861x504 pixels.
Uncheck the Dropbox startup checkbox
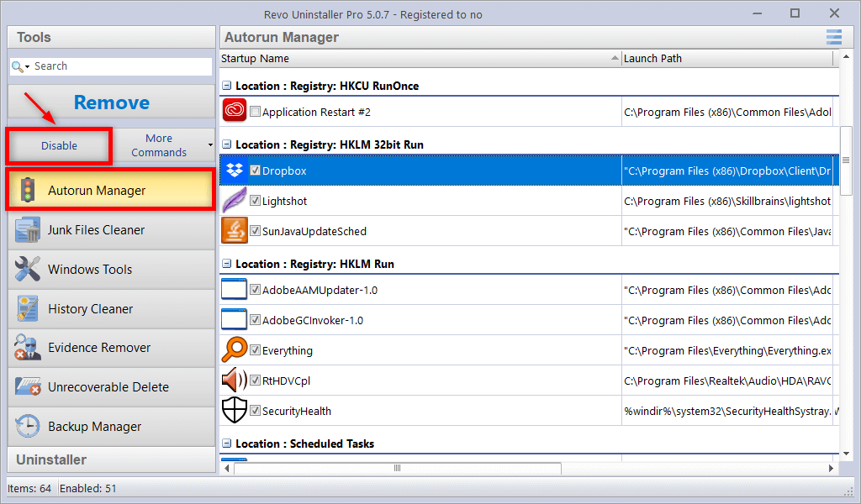(x=255, y=170)
